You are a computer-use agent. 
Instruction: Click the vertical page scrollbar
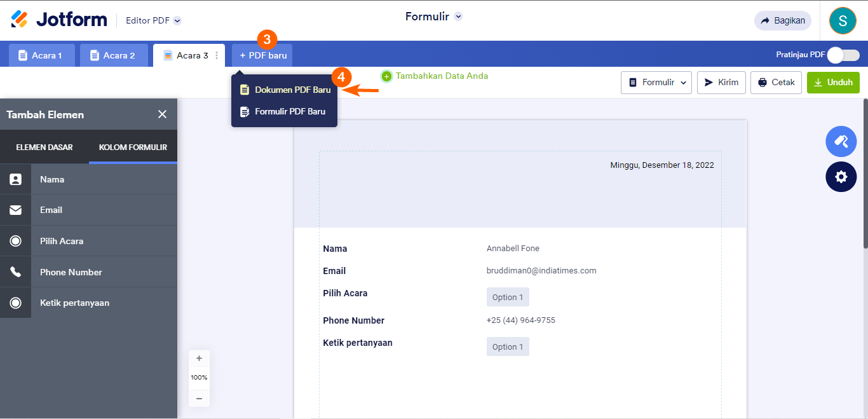coord(865,173)
